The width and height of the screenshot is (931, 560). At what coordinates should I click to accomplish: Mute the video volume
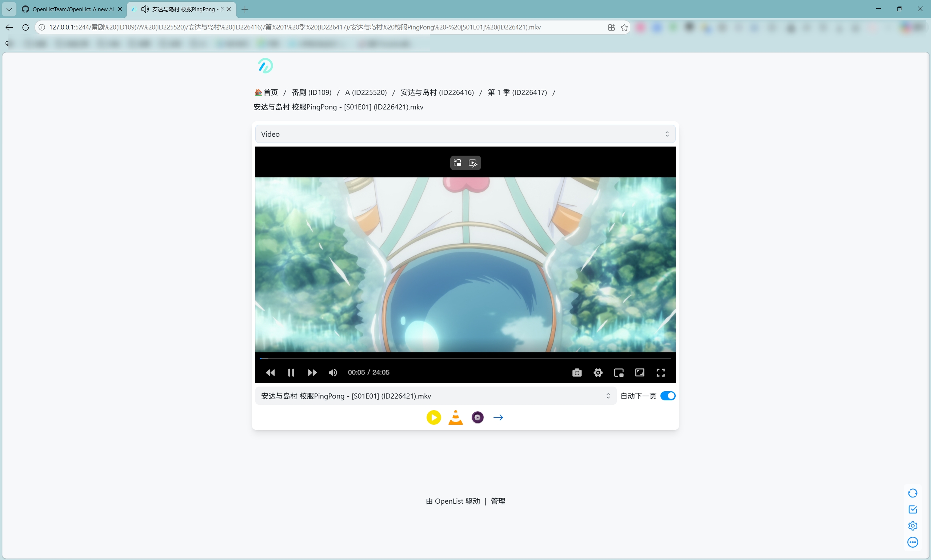(332, 372)
